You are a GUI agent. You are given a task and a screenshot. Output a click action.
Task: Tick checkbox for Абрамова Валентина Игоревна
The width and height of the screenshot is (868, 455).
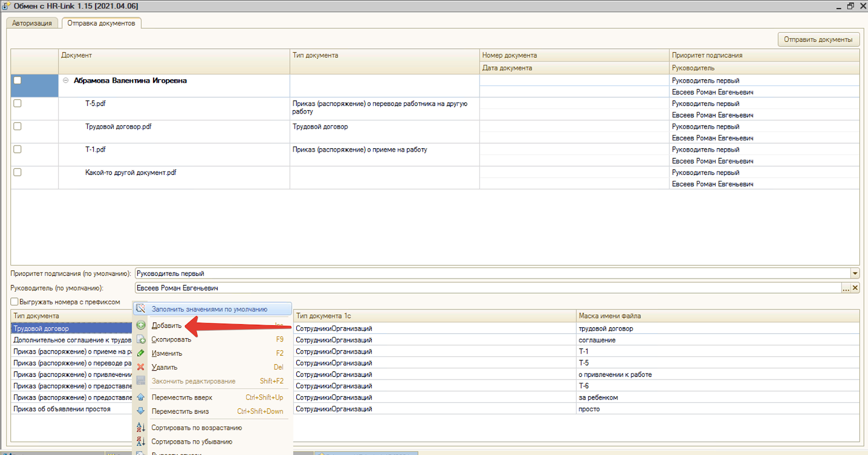(x=17, y=80)
